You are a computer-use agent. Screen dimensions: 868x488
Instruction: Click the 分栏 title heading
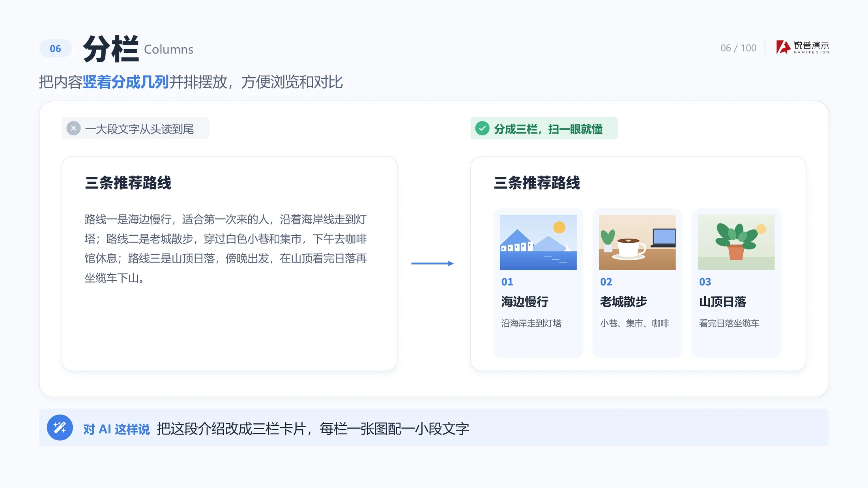pyautogui.click(x=111, y=49)
